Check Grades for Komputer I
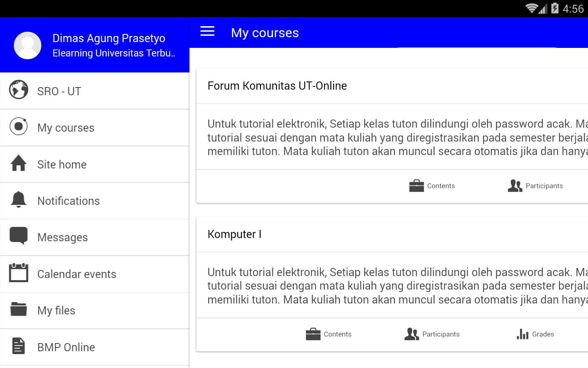588x368 pixels. pyautogui.click(x=535, y=334)
